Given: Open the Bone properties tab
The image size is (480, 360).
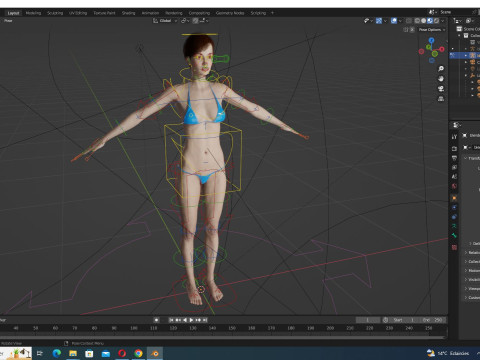Looking at the screenshot, I should (x=454, y=235).
